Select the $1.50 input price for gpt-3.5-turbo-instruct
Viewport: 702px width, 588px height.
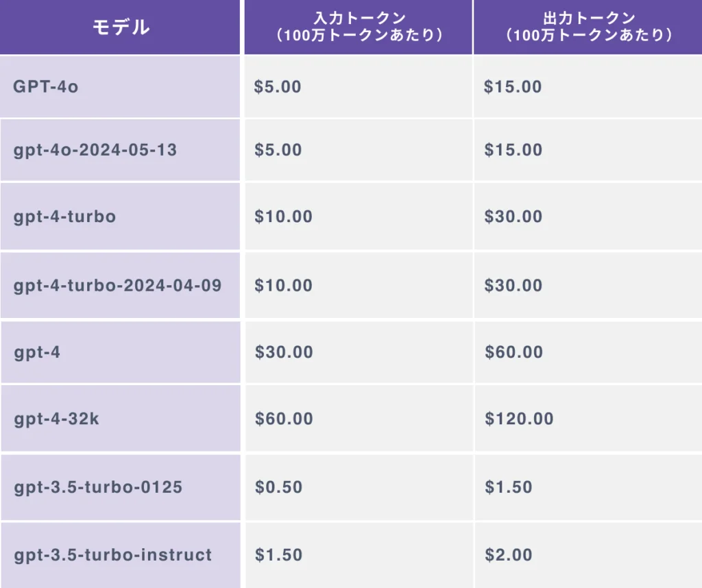(x=279, y=554)
